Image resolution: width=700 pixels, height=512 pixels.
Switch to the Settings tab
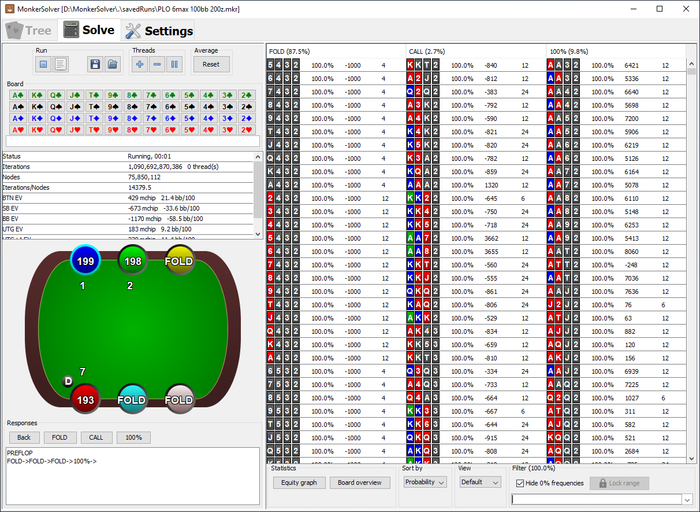tap(159, 30)
